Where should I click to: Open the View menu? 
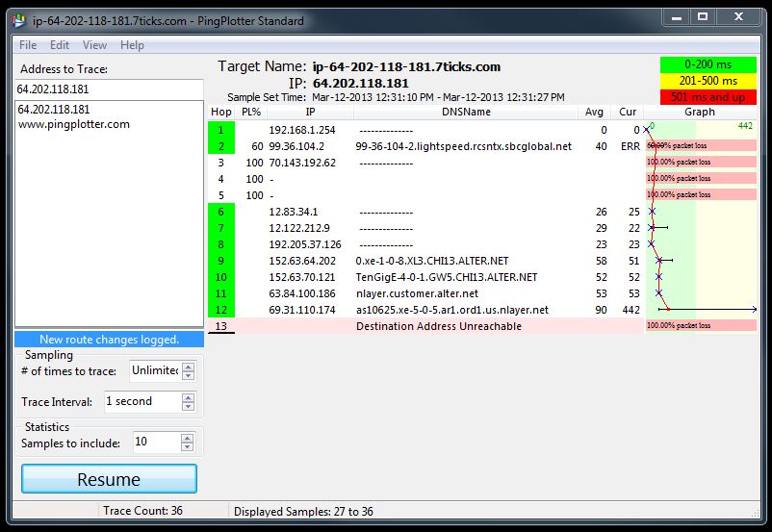click(x=94, y=45)
